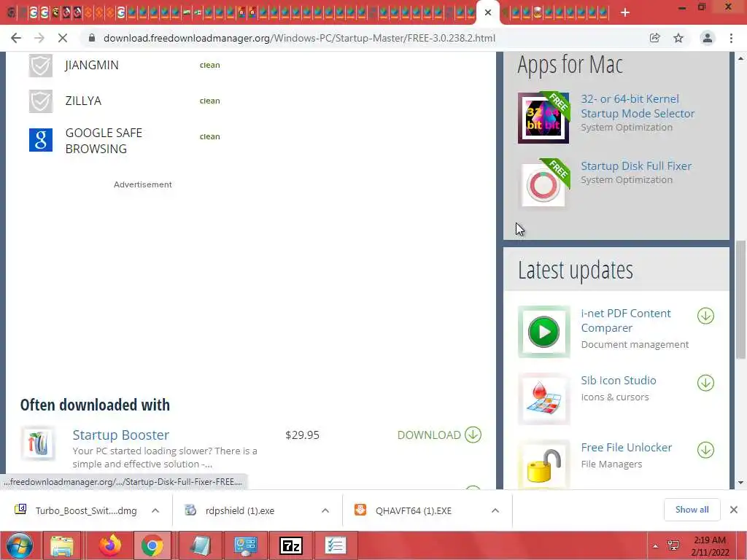747x560 pixels.
Task: Click the Free File Unlocker padlock icon
Action: pyautogui.click(x=543, y=464)
